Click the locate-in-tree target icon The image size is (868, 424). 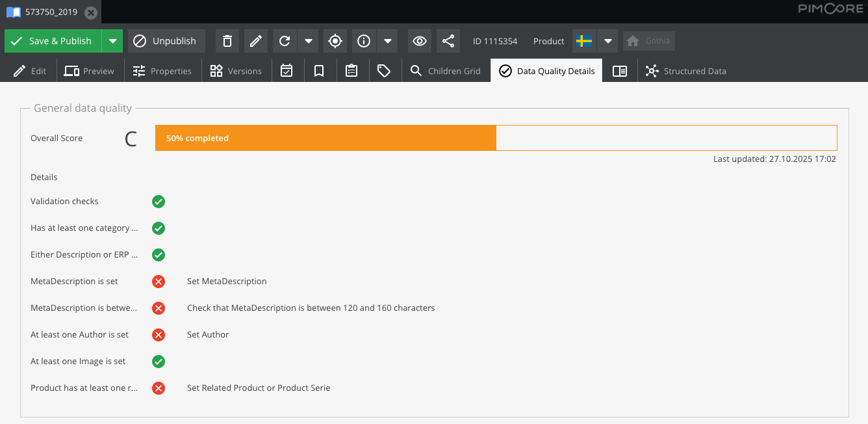point(335,41)
